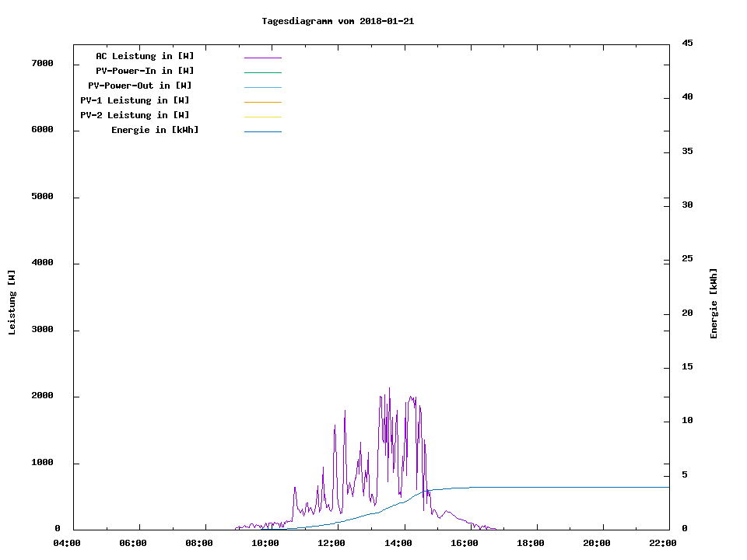Screen dimensions: 747x560
Task: Select the PV-2 Leistung legend label
Action: click(x=135, y=115)
